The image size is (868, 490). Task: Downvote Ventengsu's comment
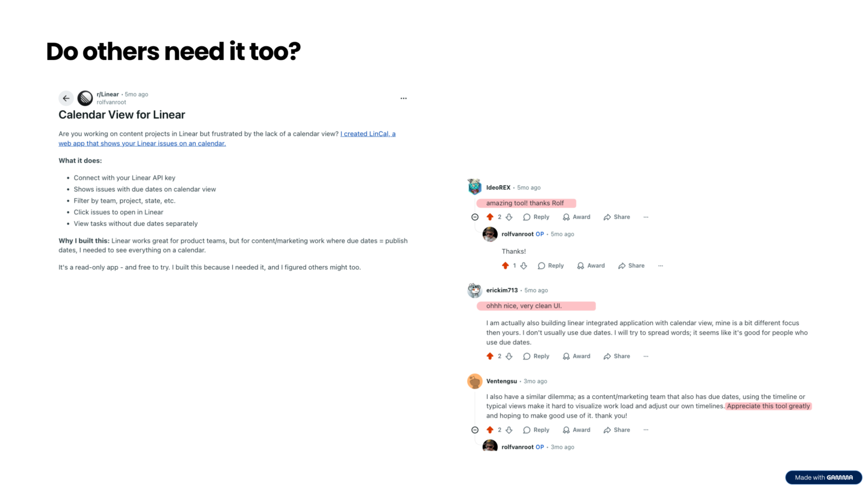click(x=509, y=430)
